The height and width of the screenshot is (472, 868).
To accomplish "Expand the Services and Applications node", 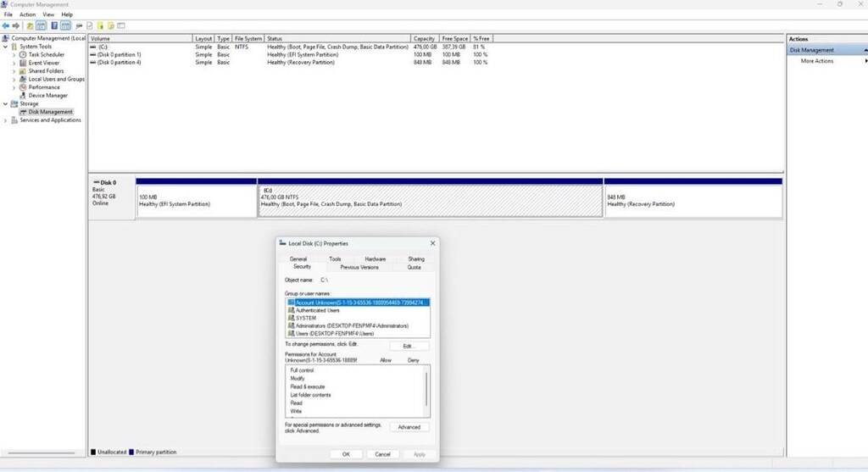I will 6,120.
